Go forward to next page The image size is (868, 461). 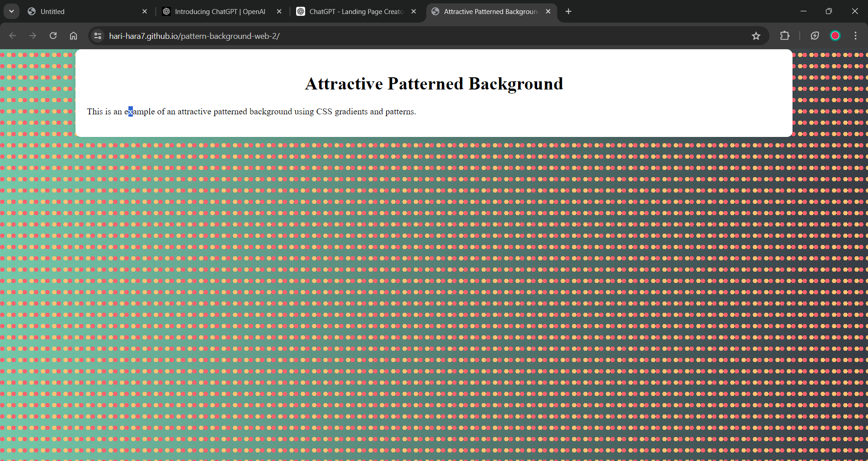33,36
